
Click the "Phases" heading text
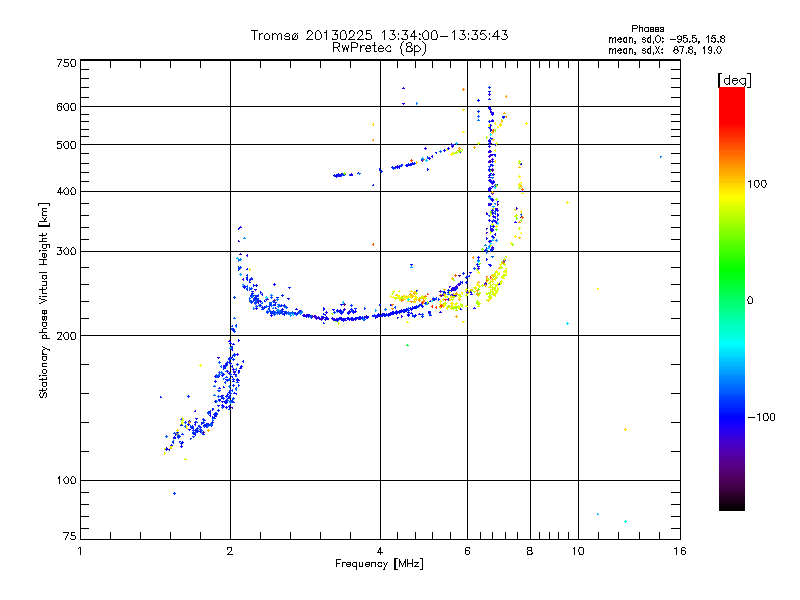(x=647, y=29)
